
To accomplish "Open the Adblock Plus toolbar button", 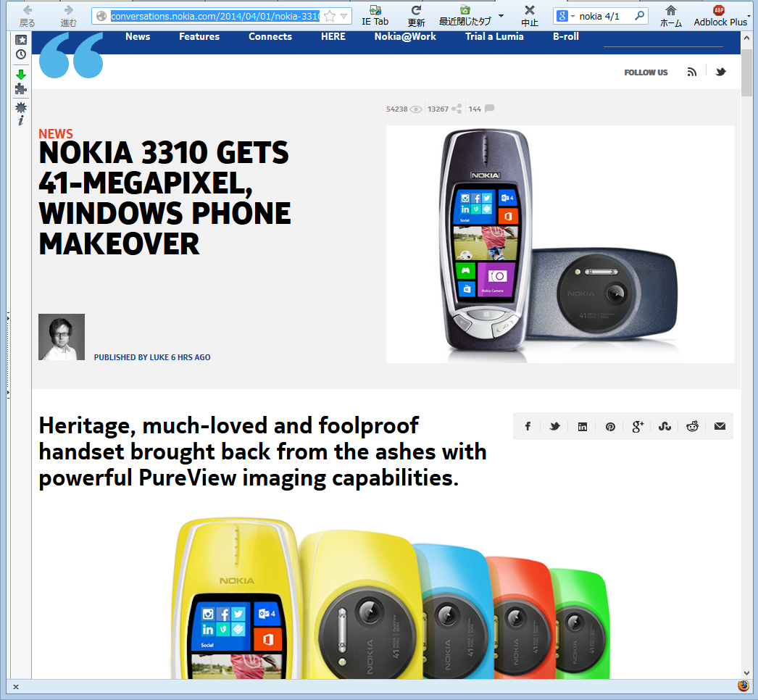I will click(720, 16).
